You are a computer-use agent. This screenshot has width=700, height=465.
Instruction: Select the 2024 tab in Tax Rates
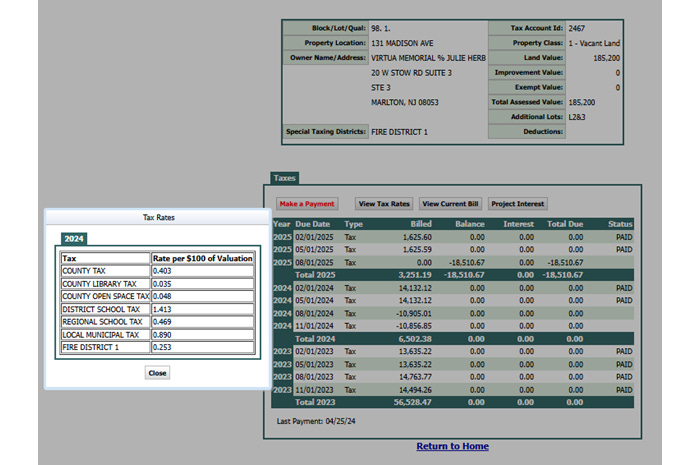coord(74,239)
